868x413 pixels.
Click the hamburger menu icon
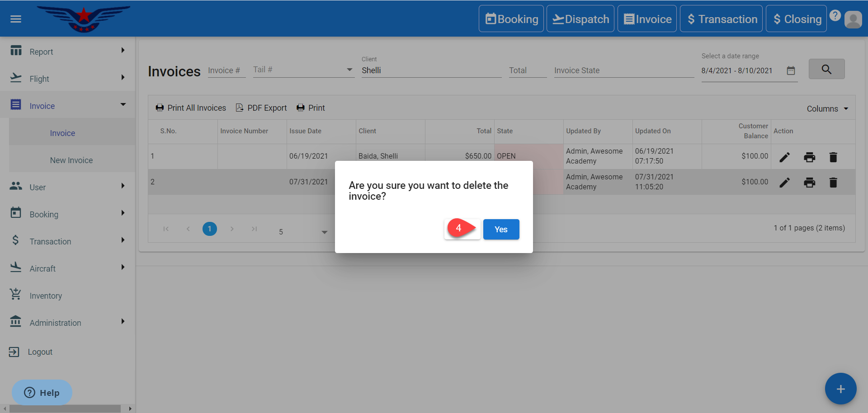point(16,19)
